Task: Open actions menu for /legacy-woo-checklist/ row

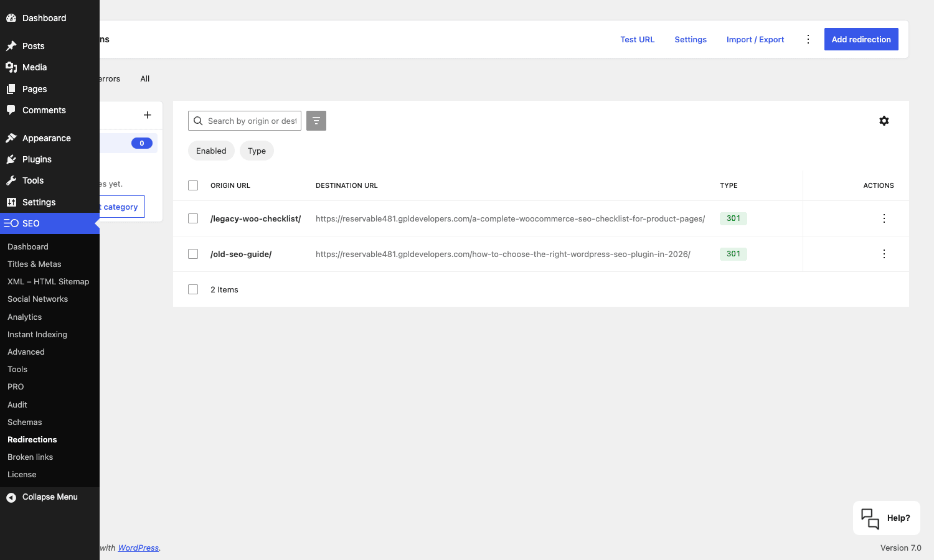Action: click(x=884, y=218)
